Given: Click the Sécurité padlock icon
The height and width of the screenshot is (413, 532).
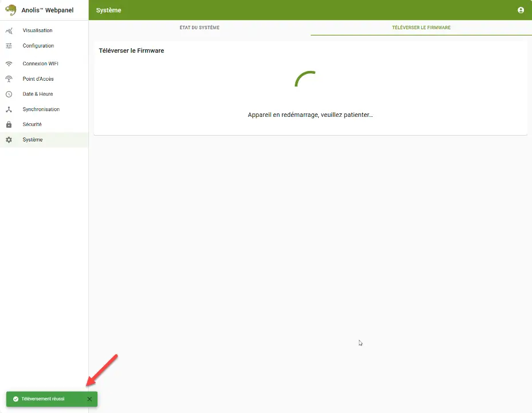Looking at the screenshot, I should tap(9, 124).
